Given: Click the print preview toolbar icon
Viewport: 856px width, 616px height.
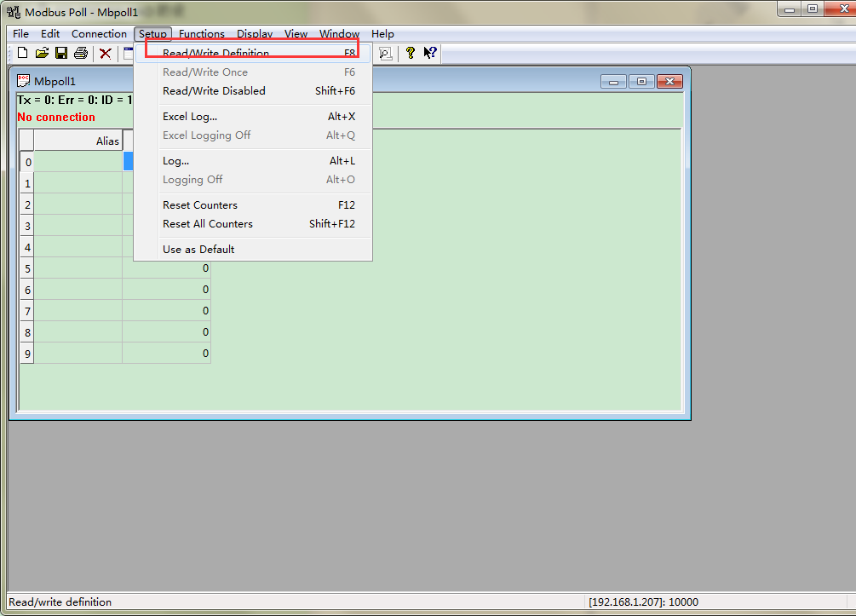Looking at the screenshot, I should (x=386, y=53).
